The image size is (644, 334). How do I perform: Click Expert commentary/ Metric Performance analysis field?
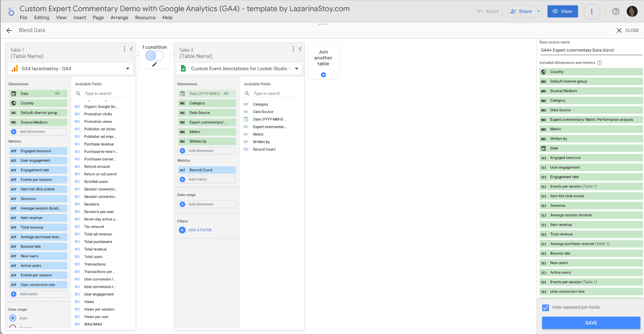tap(591, 120)
